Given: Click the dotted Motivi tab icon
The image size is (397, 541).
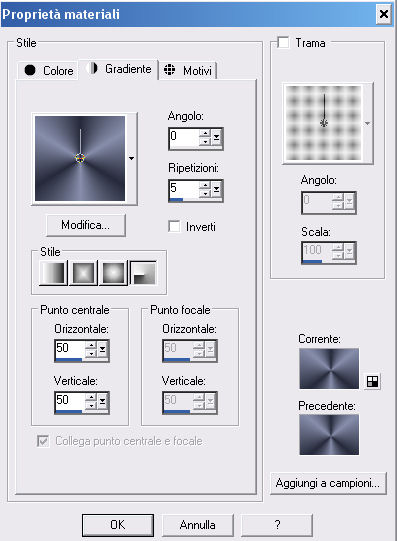Looking at the screenshot, I should click(x=169, y=70).
